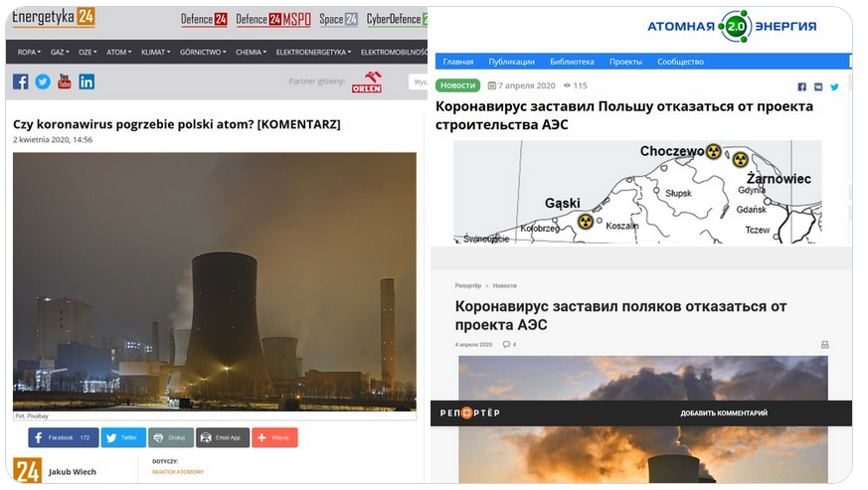Click the print icon in Reporter article
868x490 pixels.
pyautogui.click(x=823, y=345)
